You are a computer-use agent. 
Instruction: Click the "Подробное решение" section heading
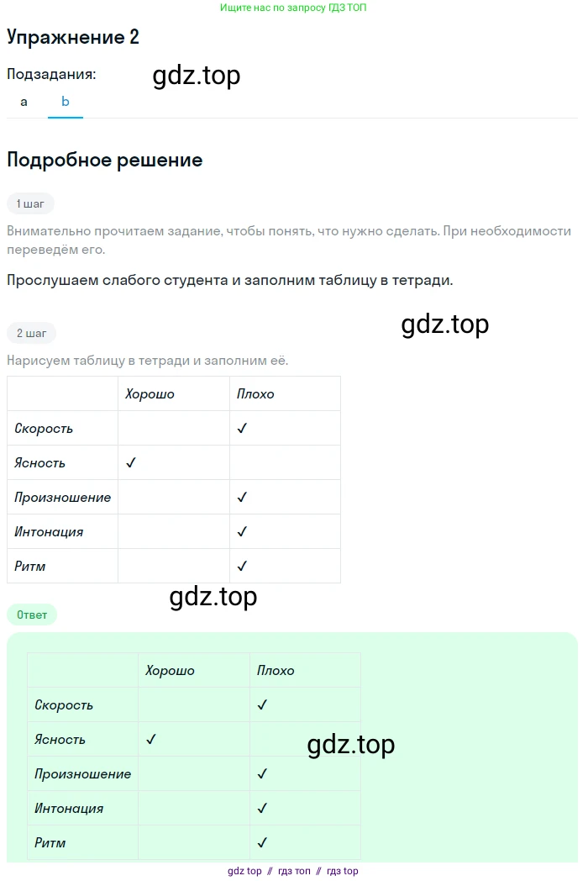click(104, 160)
